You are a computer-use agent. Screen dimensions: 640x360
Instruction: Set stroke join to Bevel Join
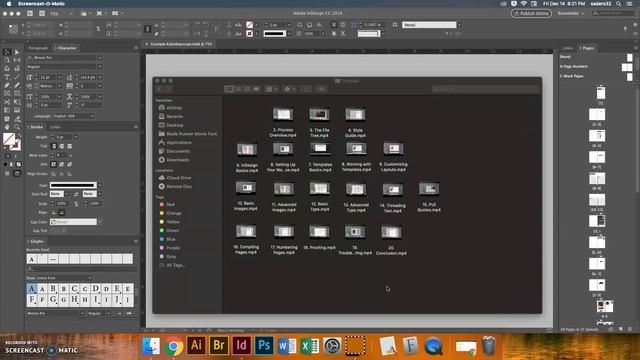coord(69,164)
